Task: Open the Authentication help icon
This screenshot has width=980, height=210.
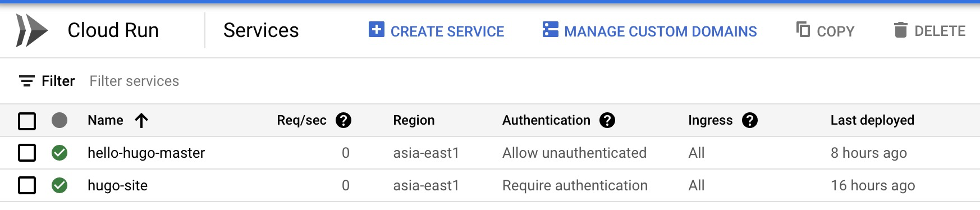Action: pos(607,120)
